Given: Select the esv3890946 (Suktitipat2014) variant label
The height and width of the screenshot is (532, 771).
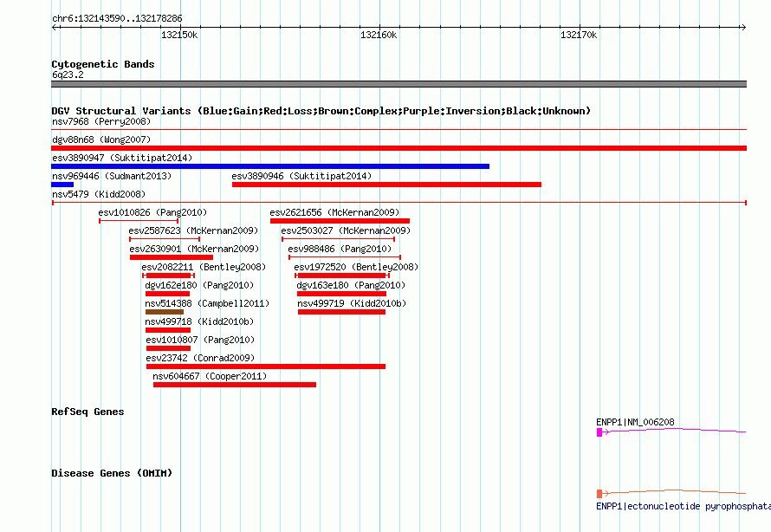Looking at the screenshot, I should click(301, 176).
